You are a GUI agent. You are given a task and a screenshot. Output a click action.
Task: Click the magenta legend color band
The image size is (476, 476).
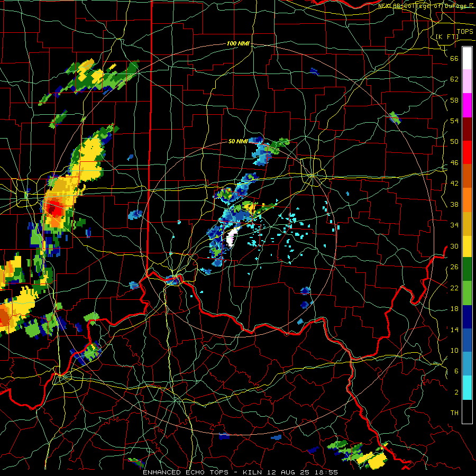coord(467,105)
